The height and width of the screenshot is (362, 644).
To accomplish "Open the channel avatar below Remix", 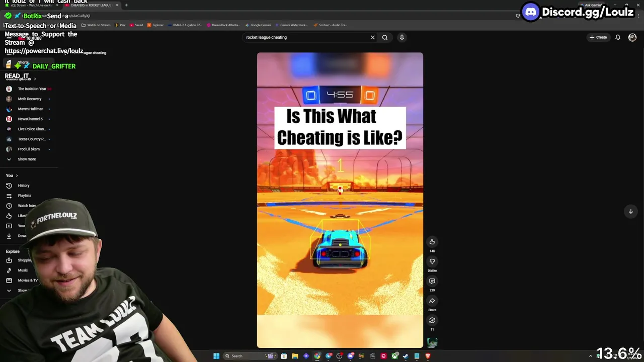I will click(x=432, y=342).
